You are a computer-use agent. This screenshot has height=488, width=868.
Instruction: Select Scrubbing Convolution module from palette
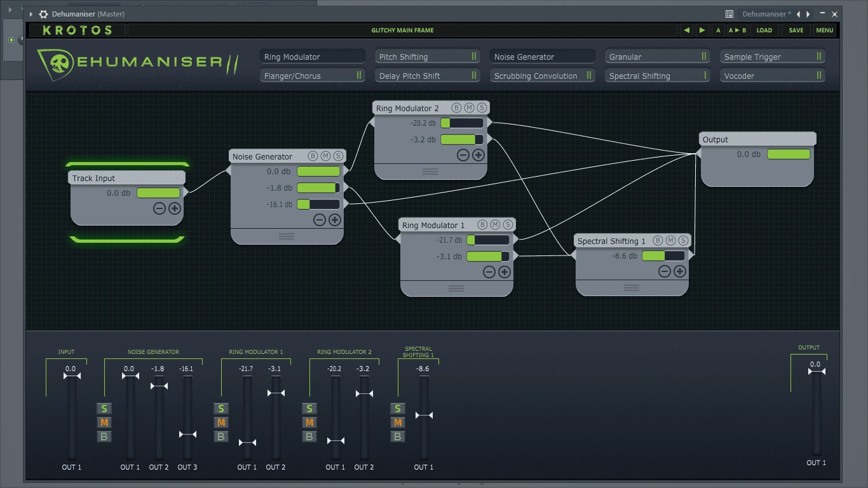click(x=543, y=76)
